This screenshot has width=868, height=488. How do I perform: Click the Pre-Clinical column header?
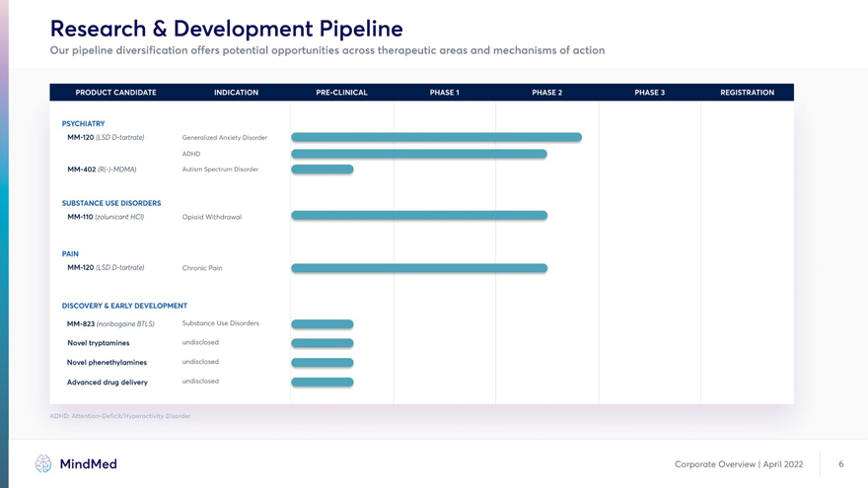(x=341, y=93)
